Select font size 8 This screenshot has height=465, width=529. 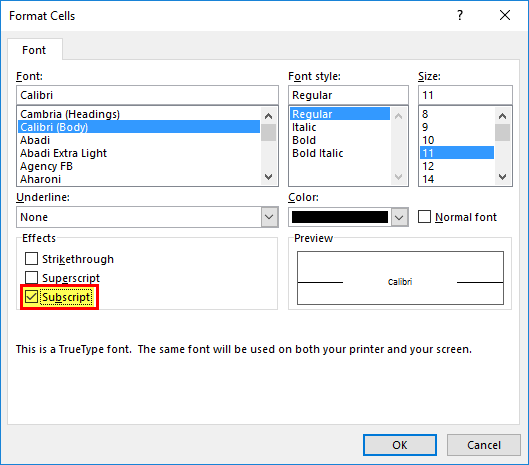point(457,114)
